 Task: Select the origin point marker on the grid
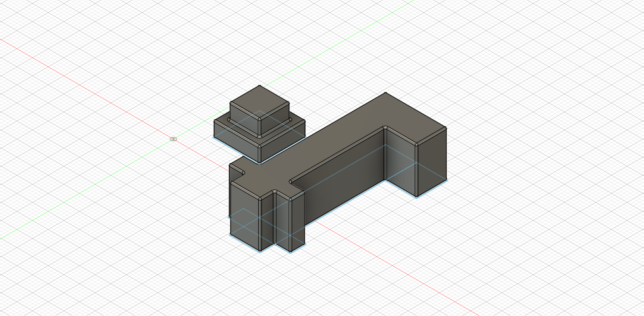pyautogui.click(x=173, y=139)
